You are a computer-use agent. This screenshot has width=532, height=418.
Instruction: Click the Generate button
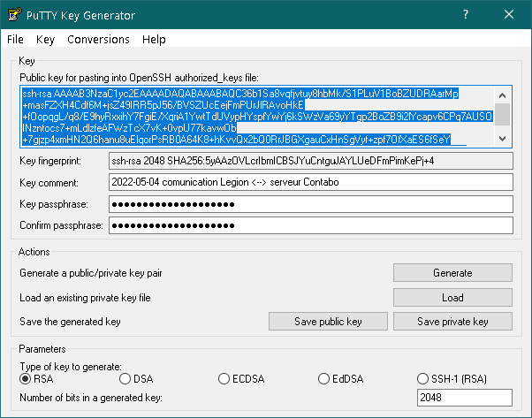[452, 273]
